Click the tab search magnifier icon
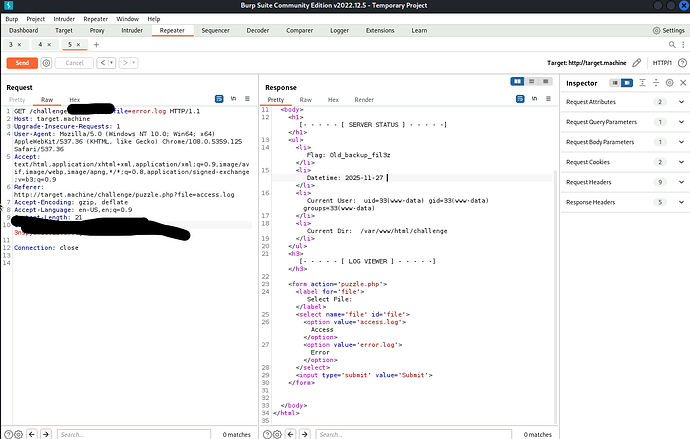Image resolution: width=690 pixels, height=439 pixels. pyautogui.click(x=673, y=45)
